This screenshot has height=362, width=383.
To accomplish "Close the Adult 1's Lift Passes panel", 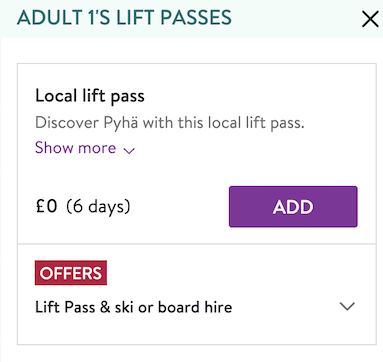I will click(x=370, y=19).
